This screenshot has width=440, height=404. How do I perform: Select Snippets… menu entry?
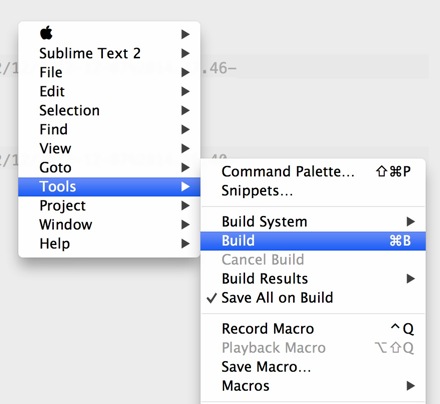[313, 191]
